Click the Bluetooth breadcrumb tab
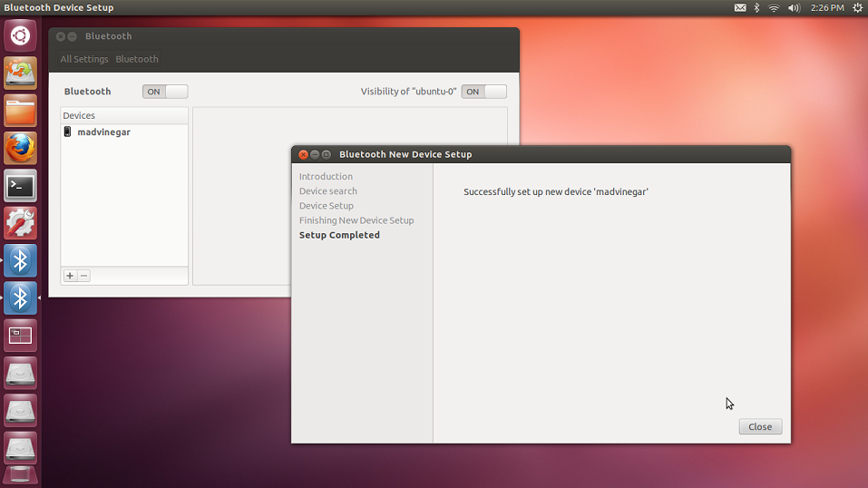The image size is (868, 488). point(137,59)
